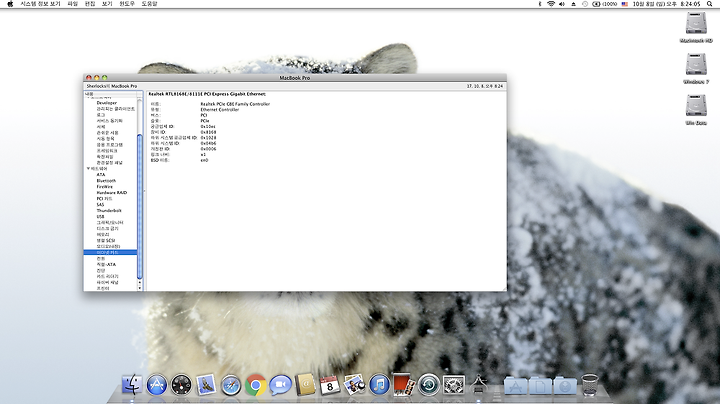Open iPhoto icon in Dock
720x404 pixels.
point(354,385)
